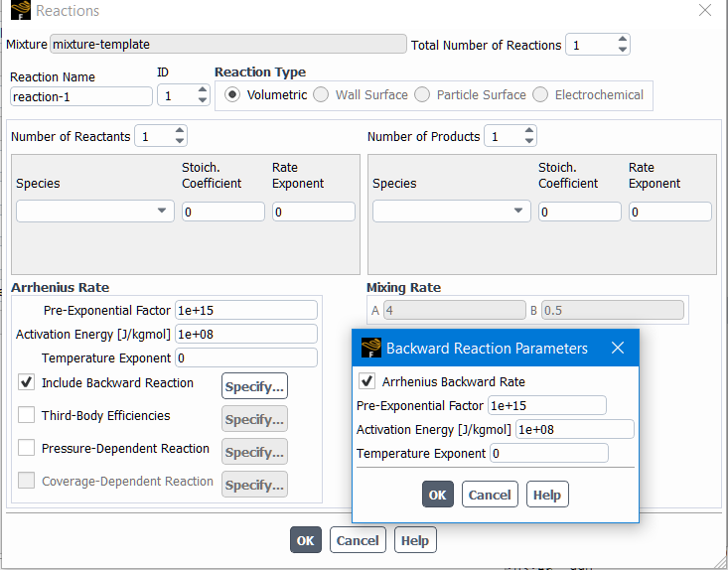728x570 pixels.
Task: Click Arrhenius Rate Activation Energy field
Action: pos(246,334)
